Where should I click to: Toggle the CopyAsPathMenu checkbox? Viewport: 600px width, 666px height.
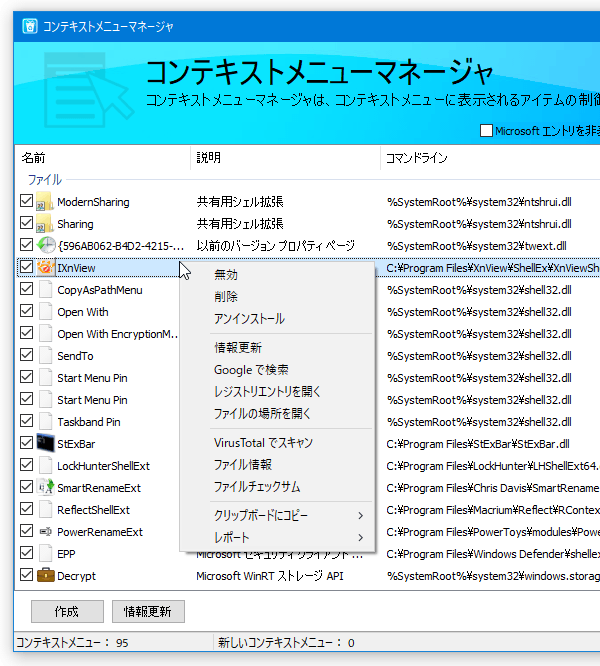click(x=26, y=289)
